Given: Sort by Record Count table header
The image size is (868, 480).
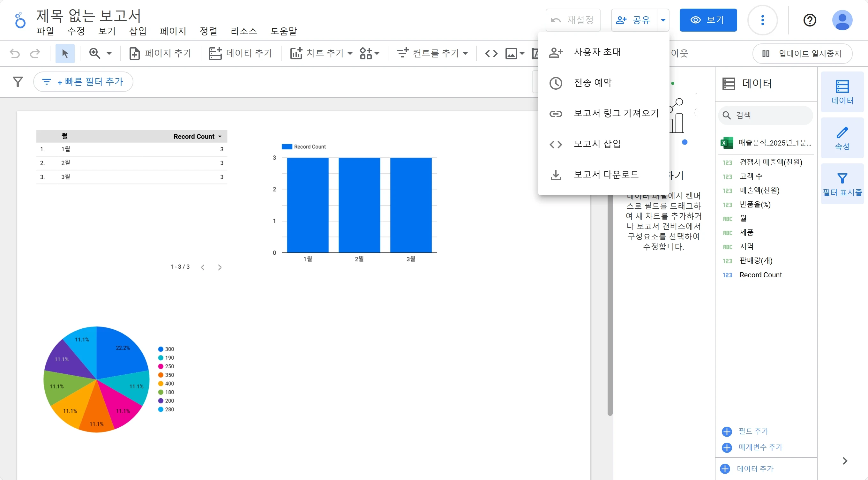Looking at the screenshot, I should 198,137.
